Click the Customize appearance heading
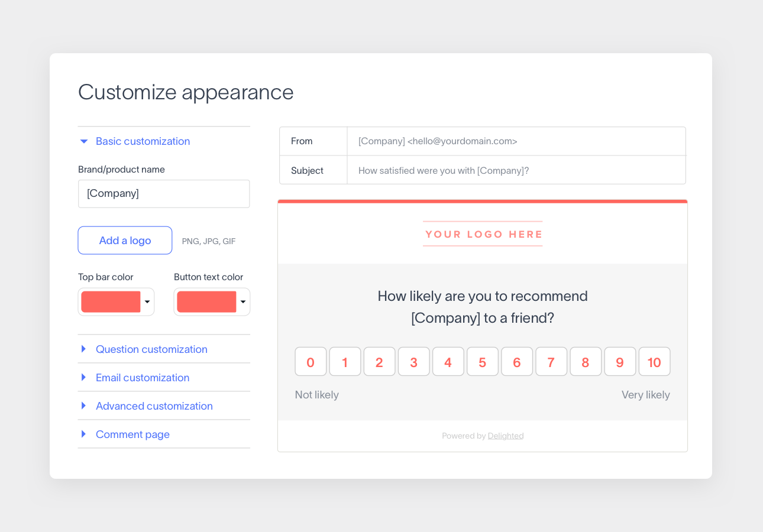763x532 pixels. tap(186, 92)
